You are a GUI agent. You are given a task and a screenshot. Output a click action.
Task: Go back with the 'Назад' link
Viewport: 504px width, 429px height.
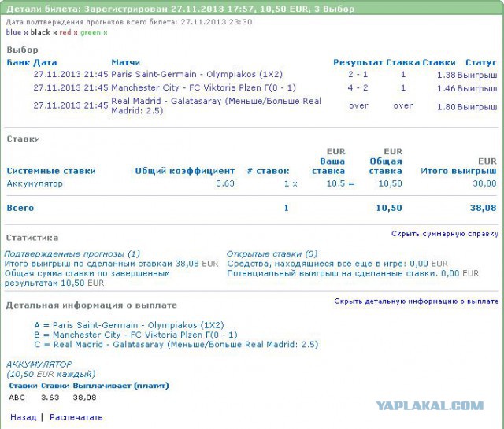(23, 417)
